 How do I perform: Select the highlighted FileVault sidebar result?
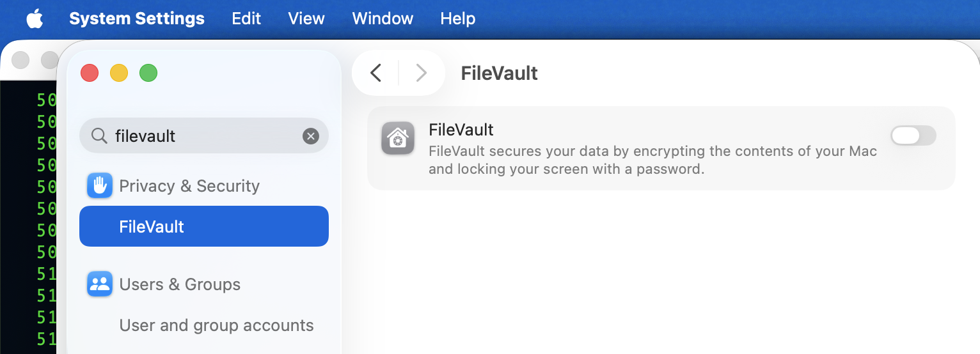pos(203,226)
